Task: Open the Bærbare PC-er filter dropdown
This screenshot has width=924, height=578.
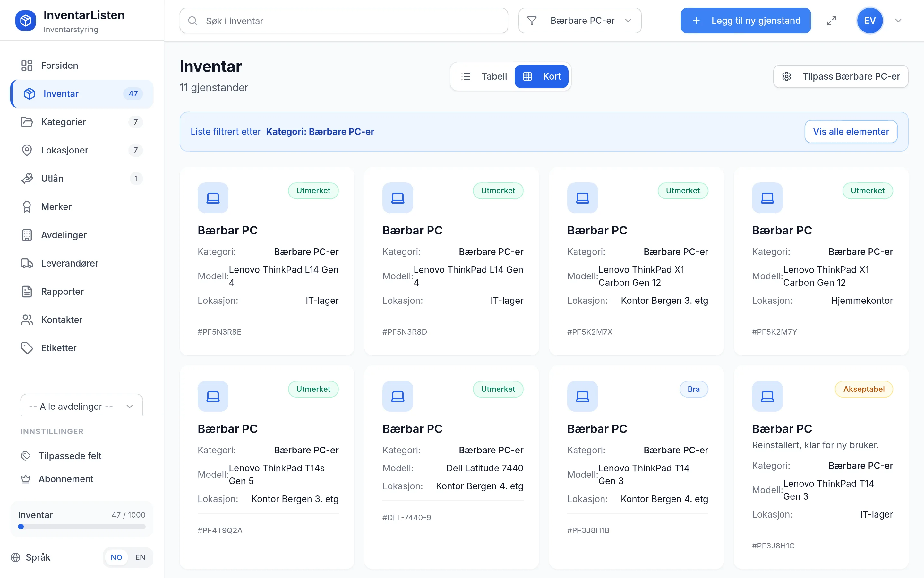Action: pos(580,21)
